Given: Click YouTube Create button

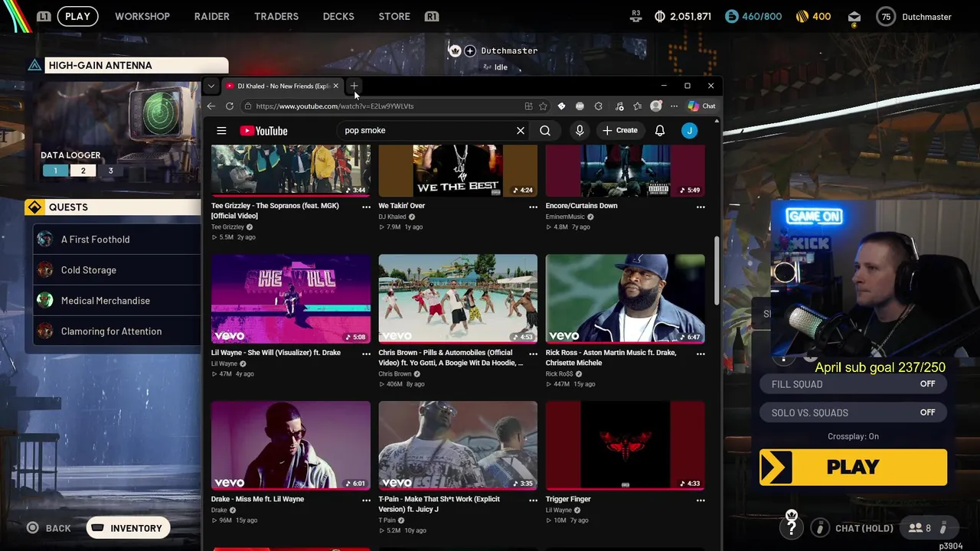Looking at the screenshot, I should [x=619, y=131].
